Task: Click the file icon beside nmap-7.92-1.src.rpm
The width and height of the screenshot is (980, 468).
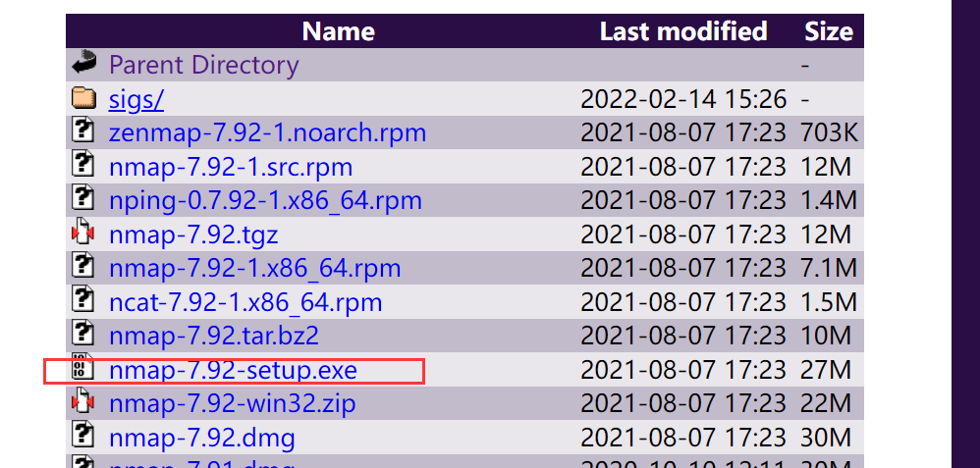Action: [x=83, y=166]
